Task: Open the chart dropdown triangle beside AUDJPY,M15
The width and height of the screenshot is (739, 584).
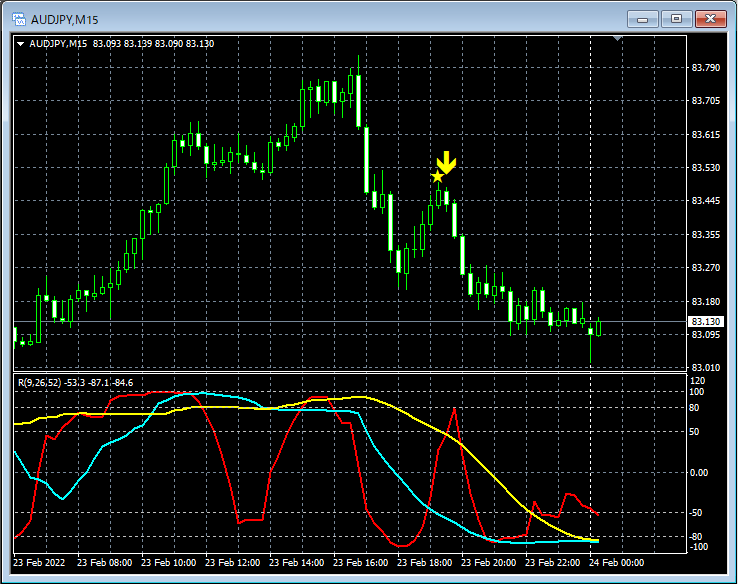Action: click(20, 44)
